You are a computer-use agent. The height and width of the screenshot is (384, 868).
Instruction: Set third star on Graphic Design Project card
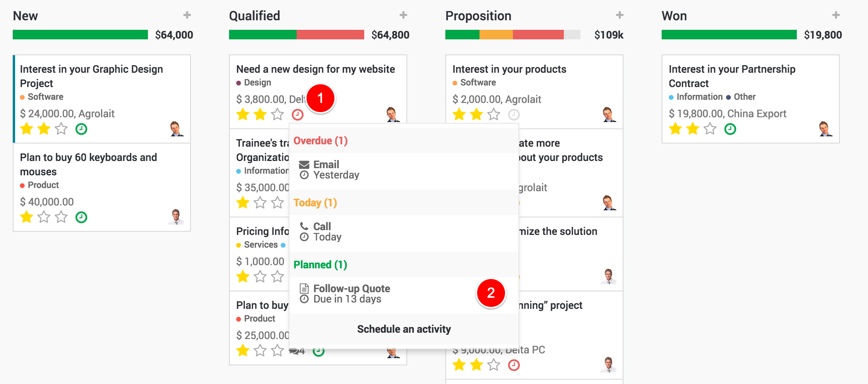click(61, 129)
